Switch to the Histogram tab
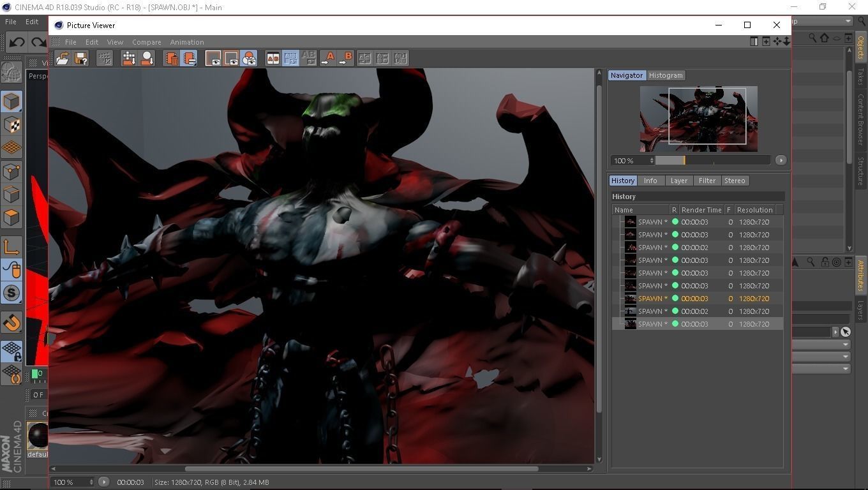The height and width of the screenshot is (490, 868). 666,75
